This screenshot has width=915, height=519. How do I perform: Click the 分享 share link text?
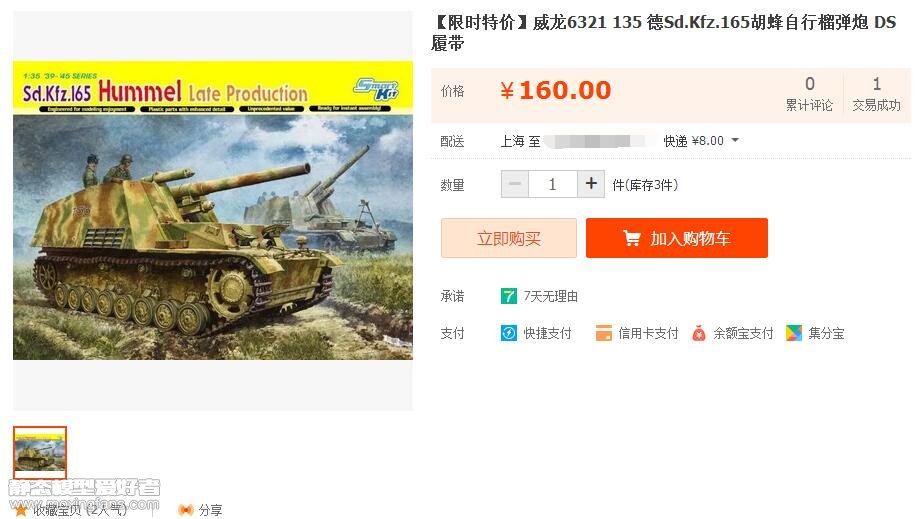[210, 510]
